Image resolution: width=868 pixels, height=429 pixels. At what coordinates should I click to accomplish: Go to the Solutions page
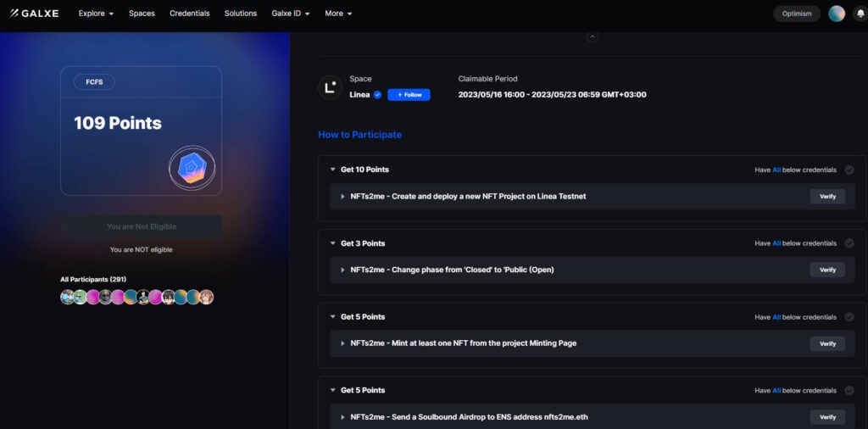click(240, 14)
